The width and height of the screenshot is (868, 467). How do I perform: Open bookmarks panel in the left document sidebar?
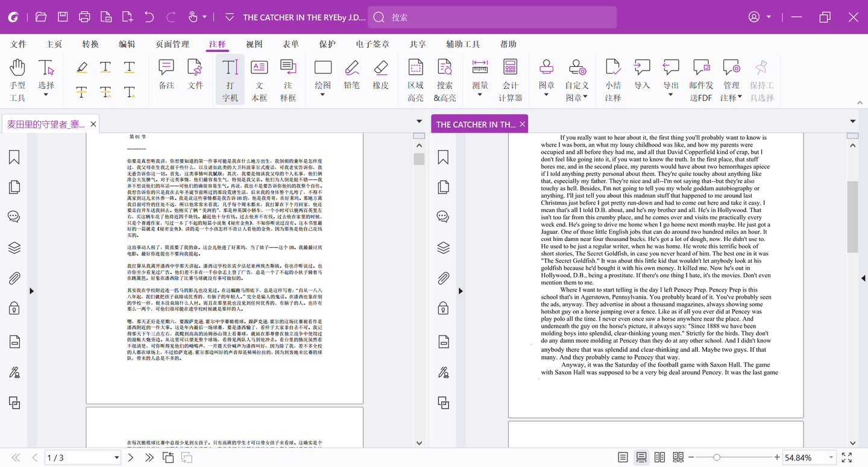coord(14,157)
